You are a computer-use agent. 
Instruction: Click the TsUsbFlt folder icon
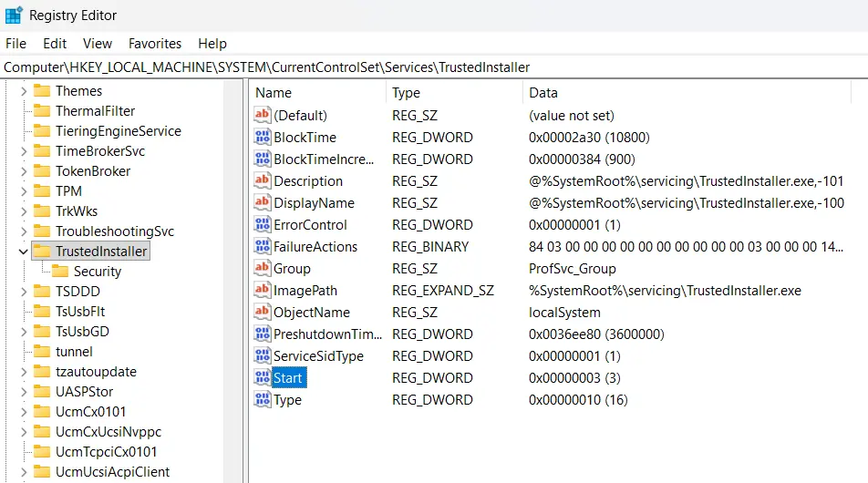point(42,311)
